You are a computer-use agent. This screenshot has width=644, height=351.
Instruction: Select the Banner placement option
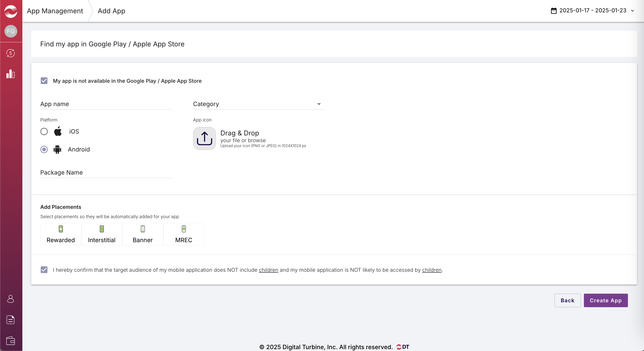(143, 234)
